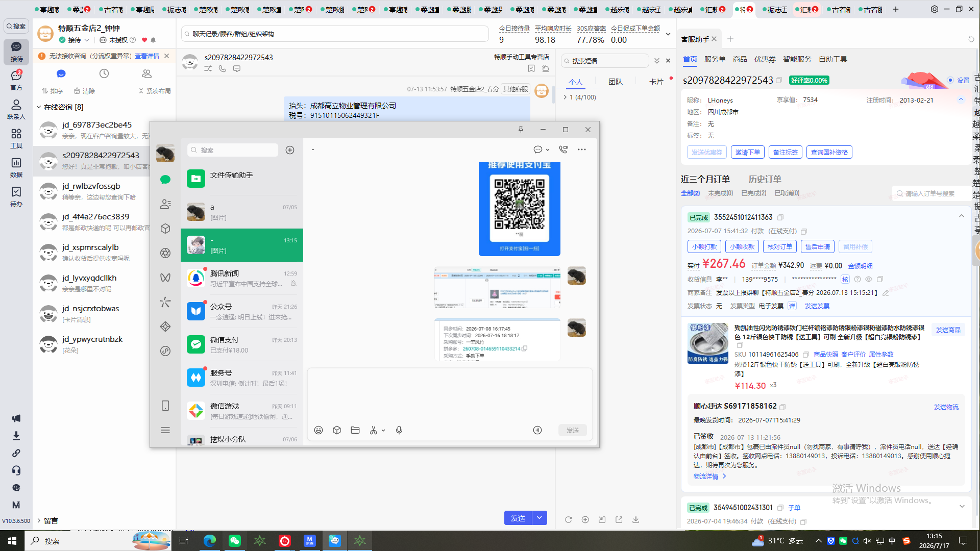Expand order 3549451002431301 card
The height and width of the screenshot is (551, 980).
pos(962,507)
